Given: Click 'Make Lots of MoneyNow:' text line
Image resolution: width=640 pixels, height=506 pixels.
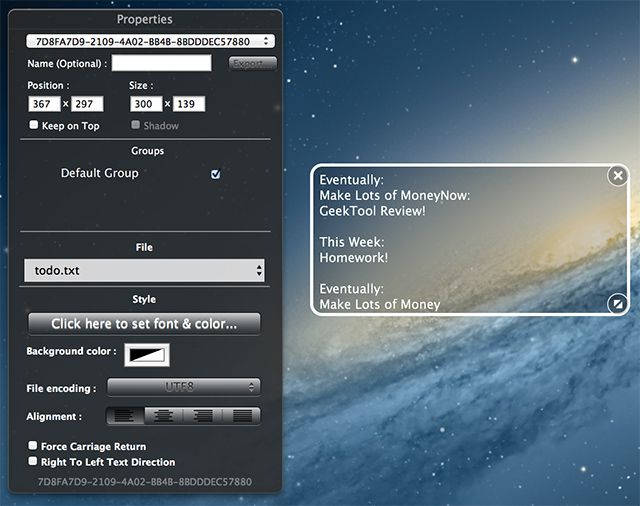Looking at the screenshot, I should coord(395,195).
